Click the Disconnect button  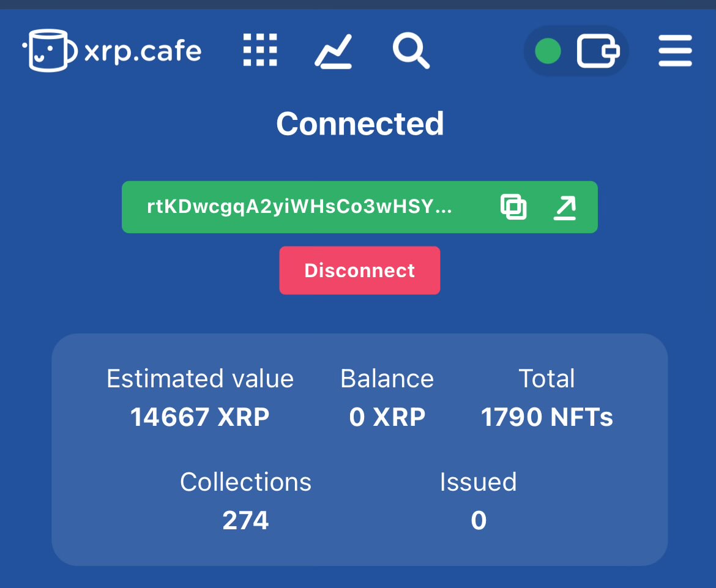coord(360,270)
